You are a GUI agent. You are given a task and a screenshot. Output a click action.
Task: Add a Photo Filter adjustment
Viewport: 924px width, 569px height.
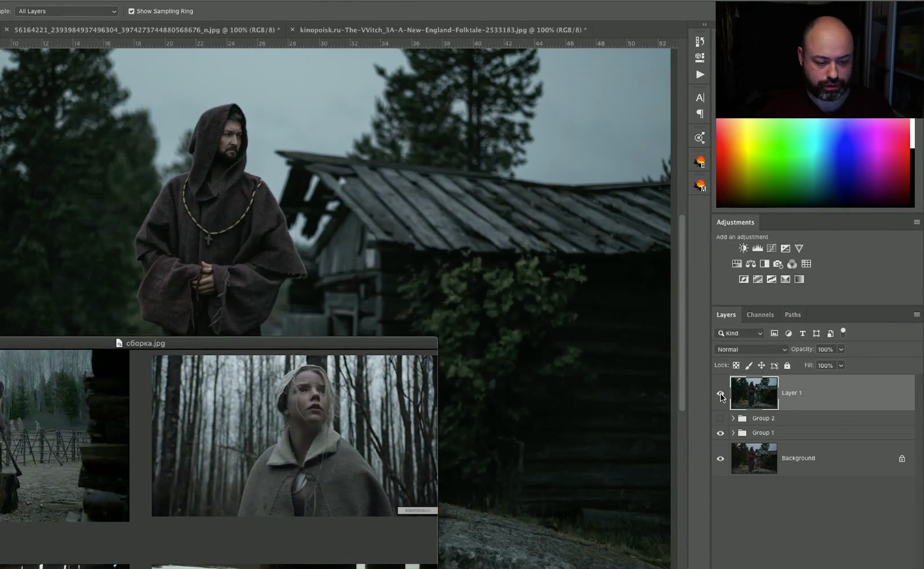point(778,264)
